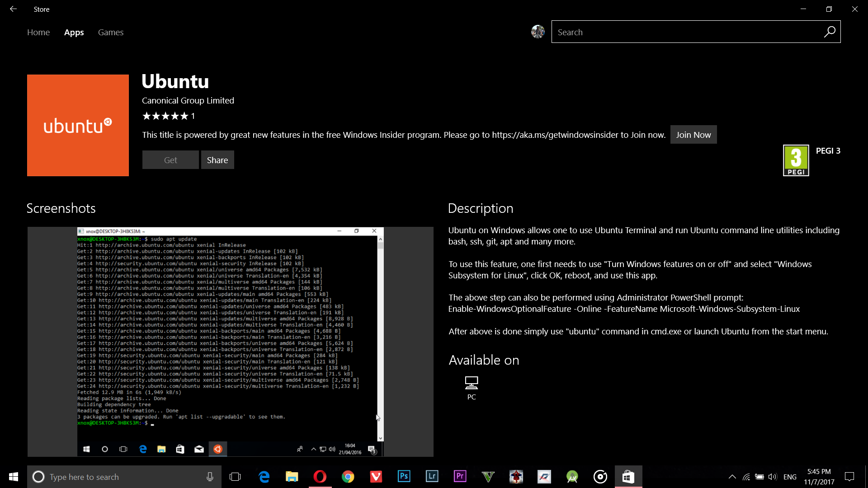Select the Apps tab
This screenshot has width=868, height=488.
pos(74,32)
